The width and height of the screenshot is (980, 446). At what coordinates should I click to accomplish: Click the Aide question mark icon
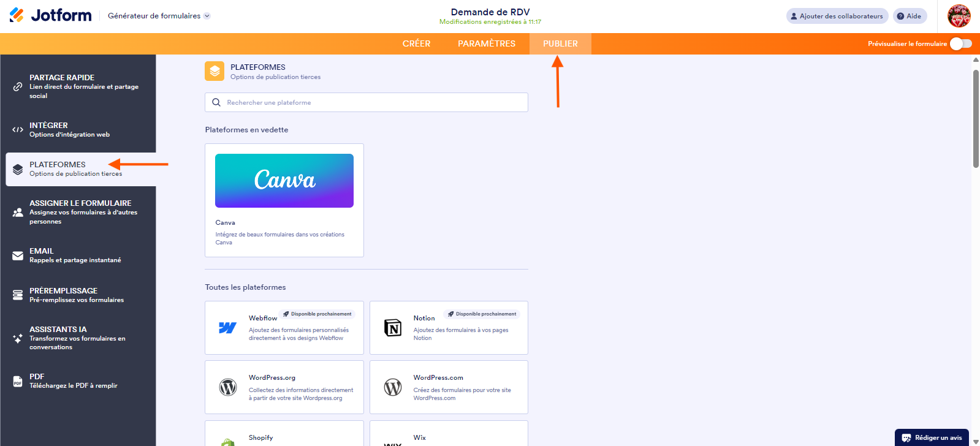(x=901, y=16)
